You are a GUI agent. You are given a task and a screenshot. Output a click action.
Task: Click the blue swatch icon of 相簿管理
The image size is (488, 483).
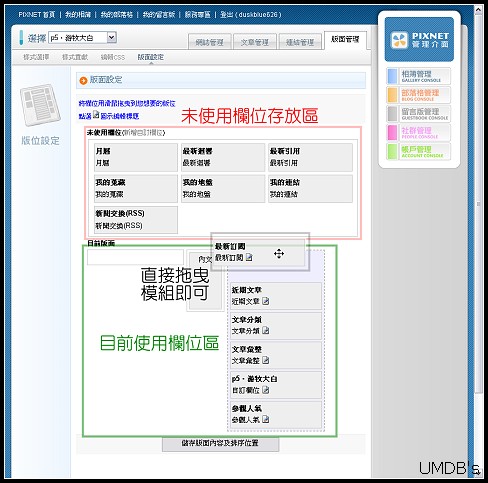coord(393,76)
